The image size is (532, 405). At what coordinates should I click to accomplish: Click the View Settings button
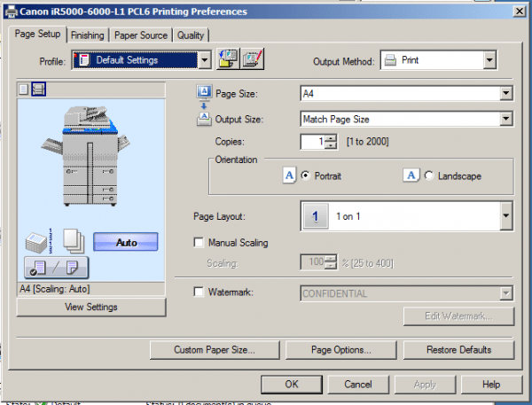click(91, 307)
